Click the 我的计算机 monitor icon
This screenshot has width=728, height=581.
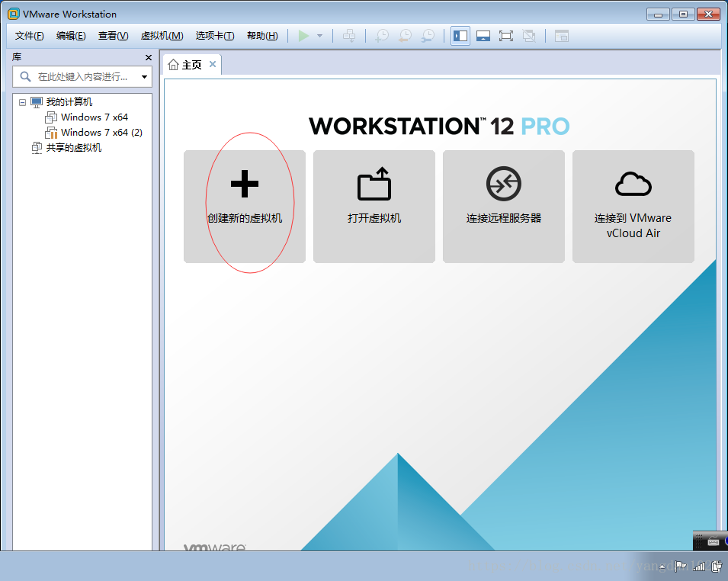tap(37, 102)
